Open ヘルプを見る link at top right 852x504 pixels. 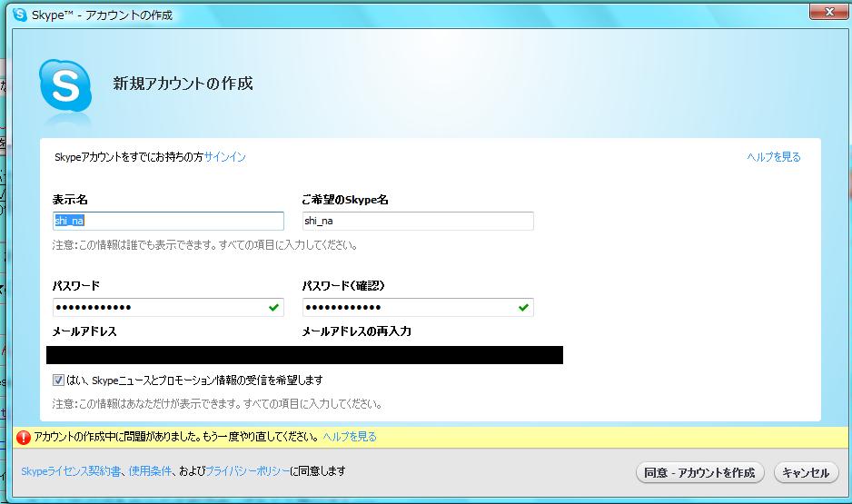774,157
